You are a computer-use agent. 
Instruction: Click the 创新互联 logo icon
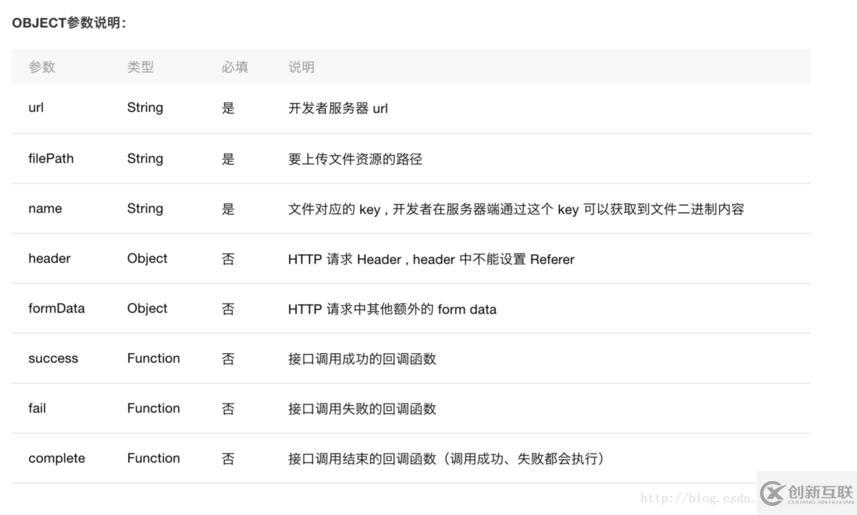pyautogui.click(x=772, y=493)
